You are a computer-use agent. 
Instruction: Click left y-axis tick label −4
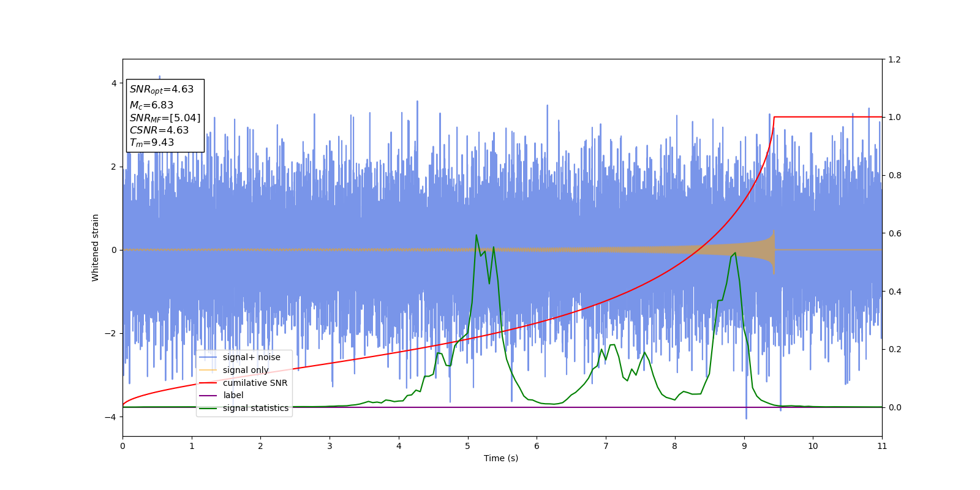pos(110,417)
